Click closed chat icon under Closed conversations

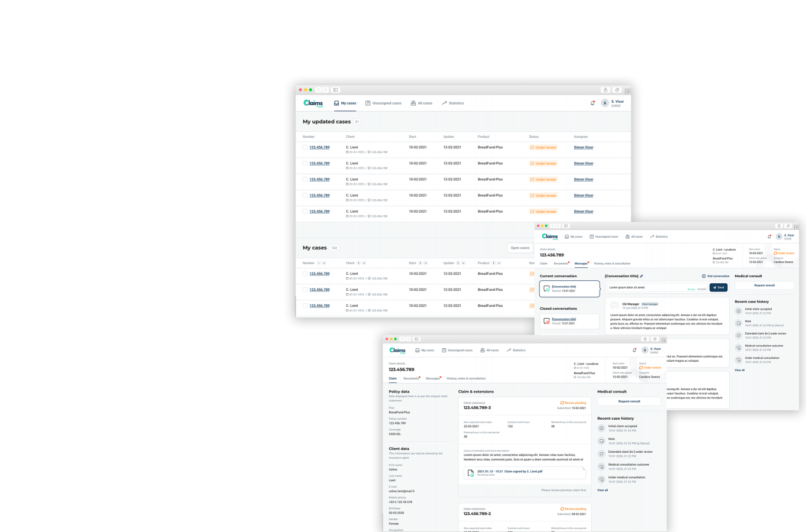(x=546, y=321)
